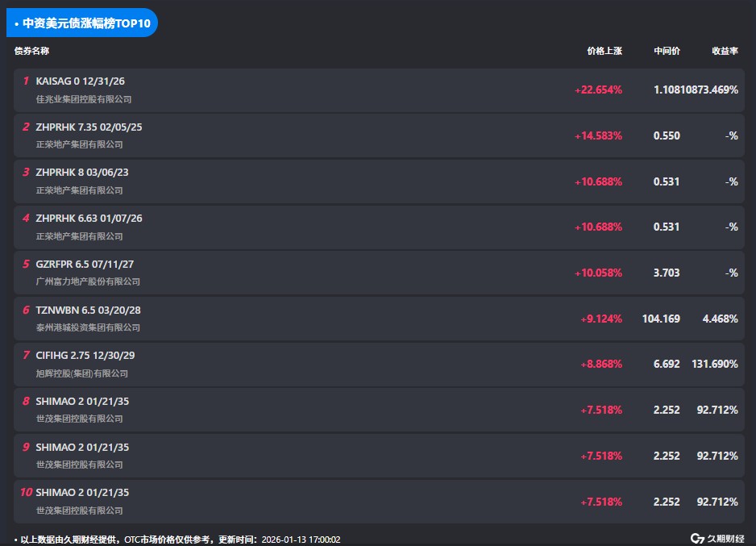Open the KAISAG 0 12/31/26 bond
This screenshot has width=756, height=546.
coord(81,81)
